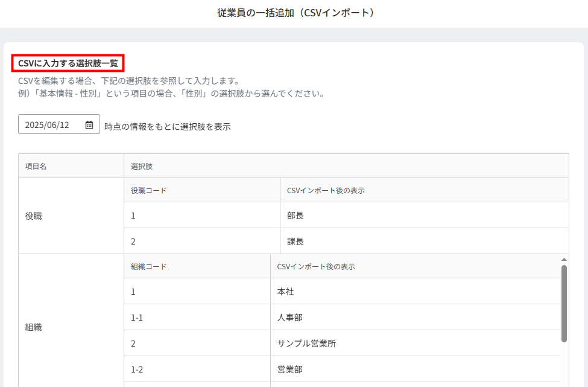Select position code 2 cell
The width and height of the screenshot is (588, 387).
coord(202,241)
